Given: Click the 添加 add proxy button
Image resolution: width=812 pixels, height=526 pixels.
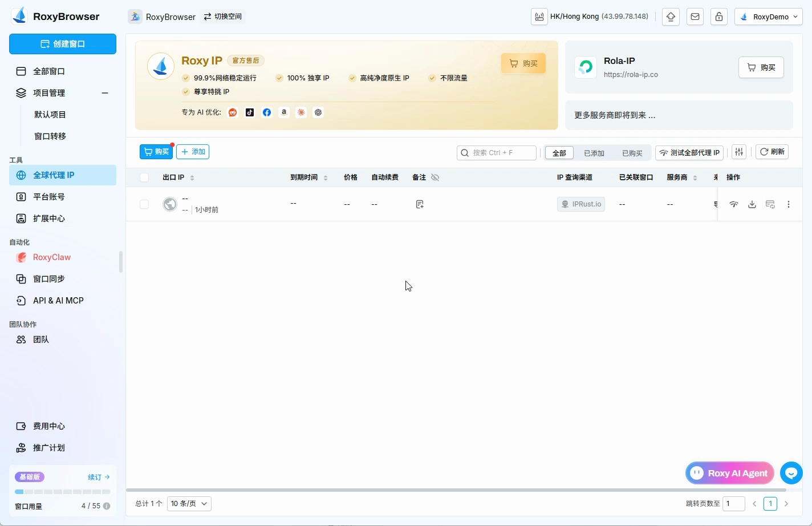Looking at the screenshot, I should 193,152.
